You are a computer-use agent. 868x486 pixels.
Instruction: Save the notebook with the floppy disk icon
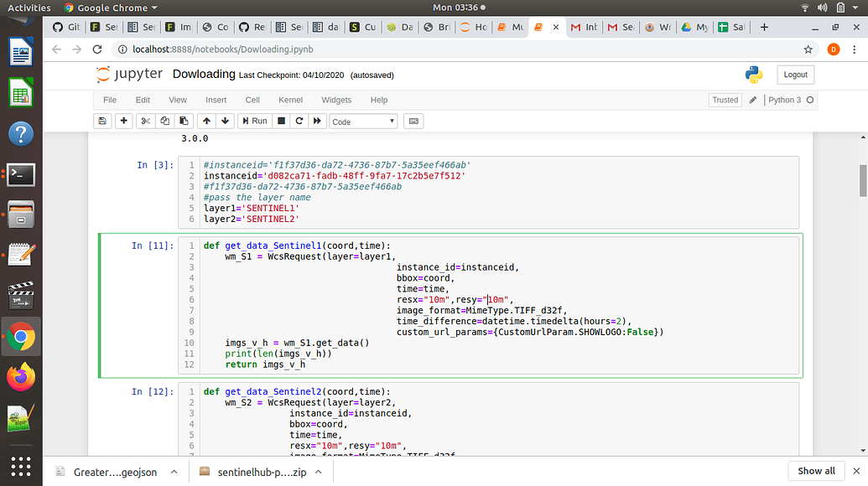coord(102,121)
